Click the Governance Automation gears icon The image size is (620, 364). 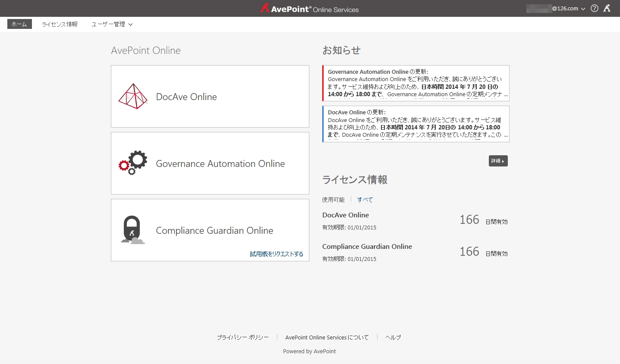[x=133, y=163]
